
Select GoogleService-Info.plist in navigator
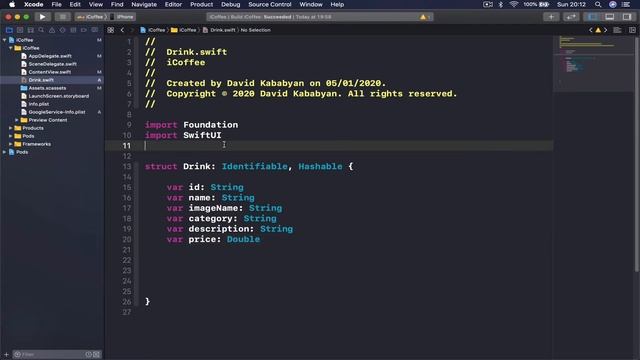pyautogui.click(x=57, y=112)
